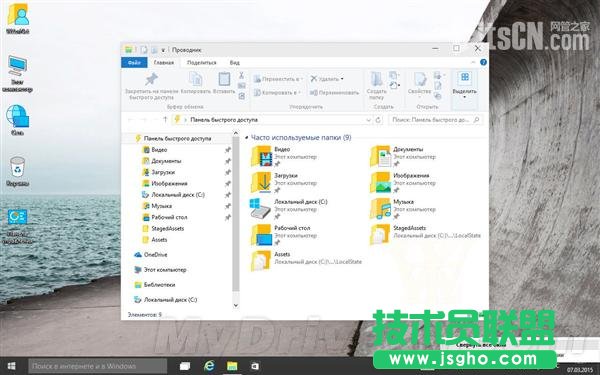Collapse the Часто используемые папки group
Image resolution: width=600 pixels, height=375 pixels.
246,137
